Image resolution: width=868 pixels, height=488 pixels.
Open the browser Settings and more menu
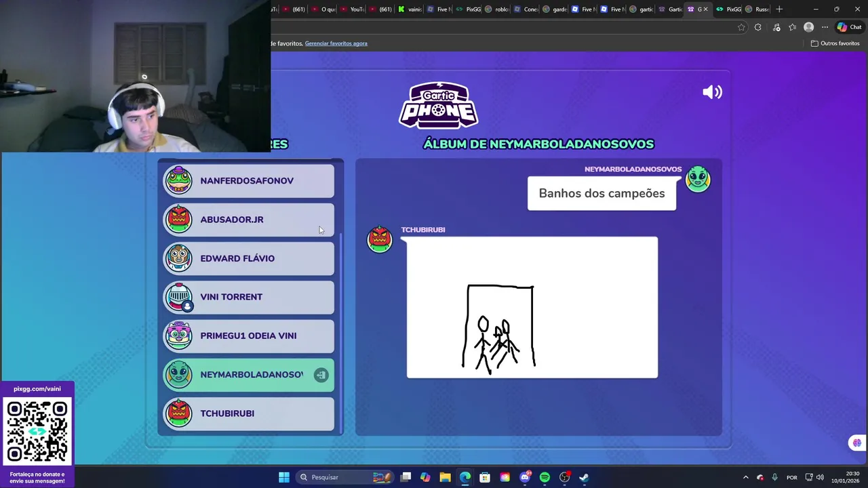click(825, 27)
